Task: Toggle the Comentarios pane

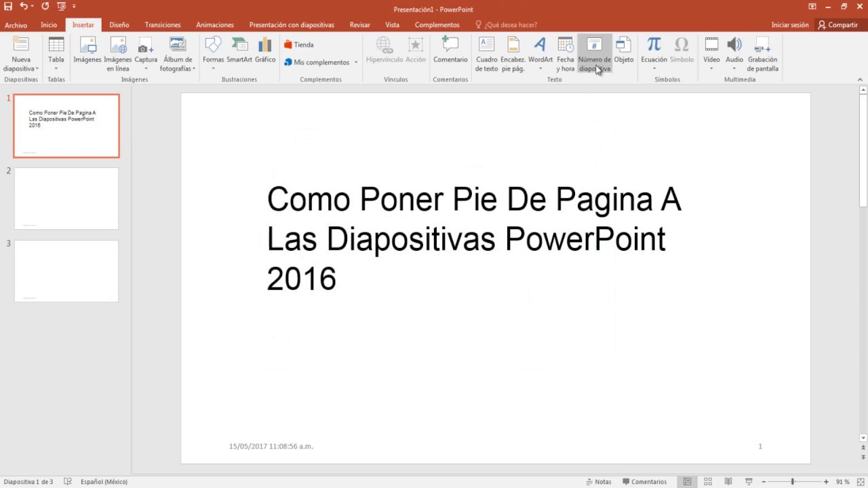Action: pos(645,482)
